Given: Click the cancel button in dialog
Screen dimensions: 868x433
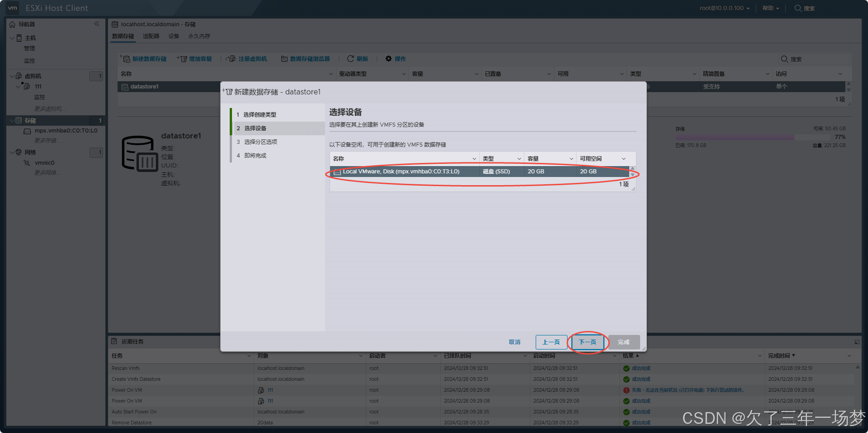Looking at the screenshot, I should [514, 342].
